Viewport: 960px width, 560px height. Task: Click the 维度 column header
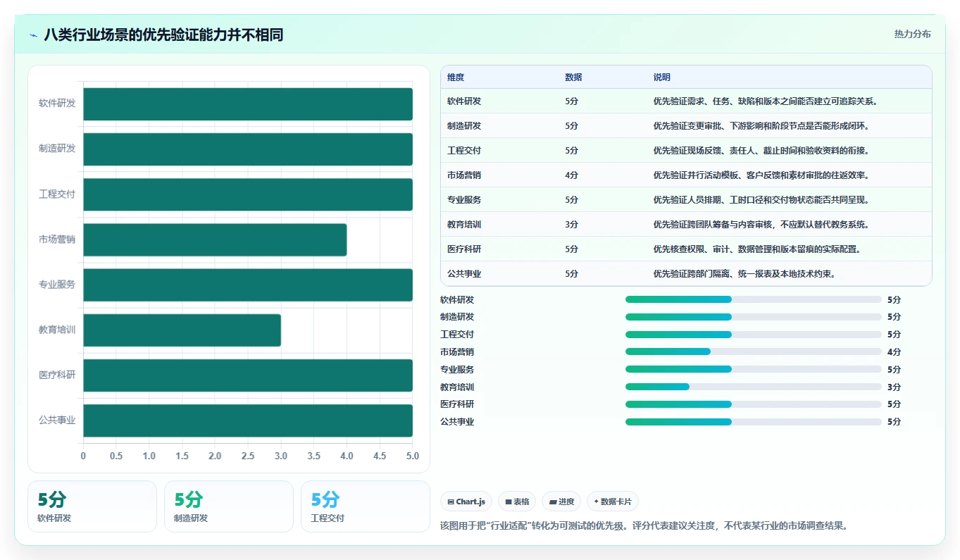click(456, 77)
